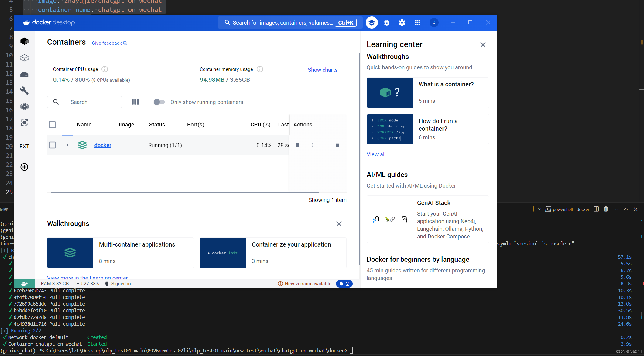Delete the docker container

click(x=337, y=145)
